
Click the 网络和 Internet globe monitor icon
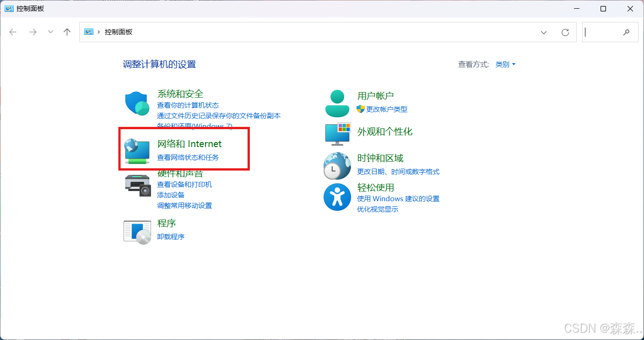click(x=137, y=151)
